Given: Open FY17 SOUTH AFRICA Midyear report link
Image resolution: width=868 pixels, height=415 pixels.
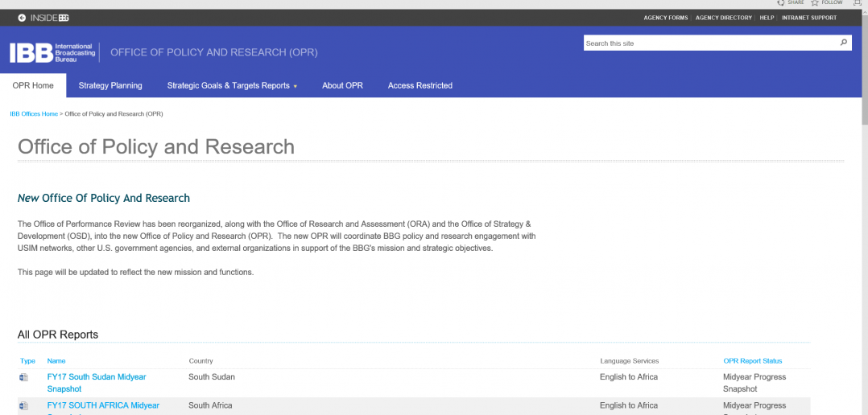Looking at the screenshot, I should (x=104, y=408).
